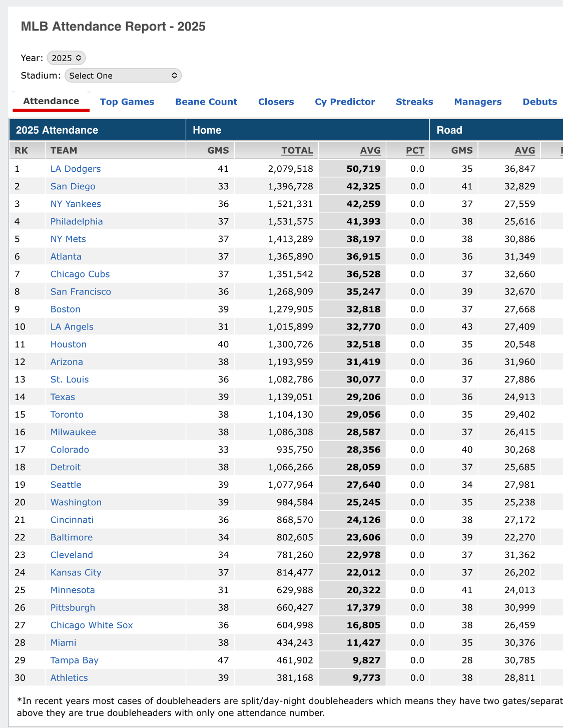The height and width of the screenshot is (728, 563).
Task: Sort by Road AVG column header
Action: (x=525, y=150)
